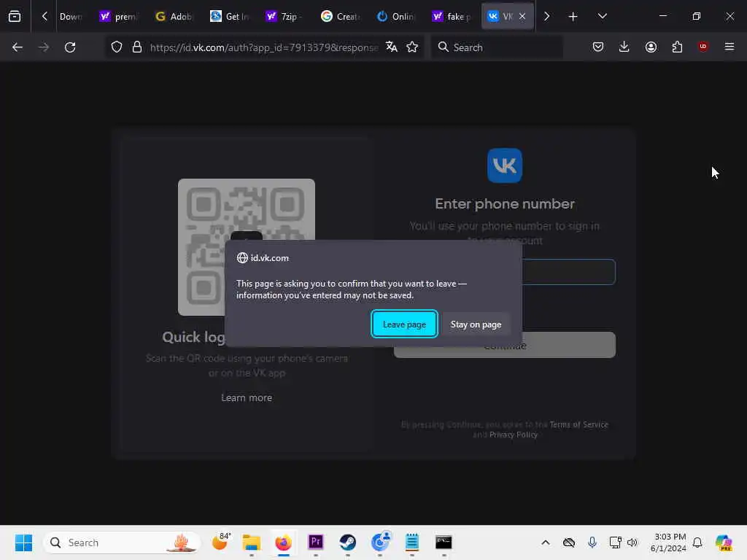Open the Downloads panel
The image size is (747, 560).
pos(624,47)
